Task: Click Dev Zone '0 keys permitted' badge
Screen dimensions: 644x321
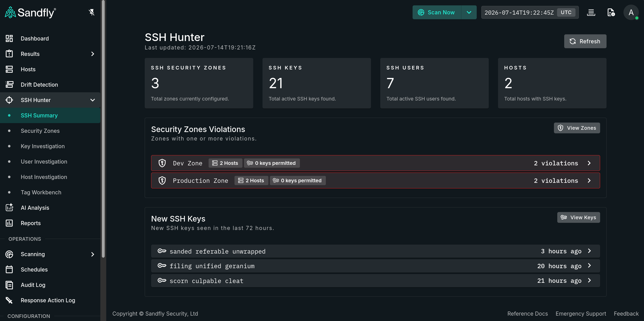Action: 272,163
